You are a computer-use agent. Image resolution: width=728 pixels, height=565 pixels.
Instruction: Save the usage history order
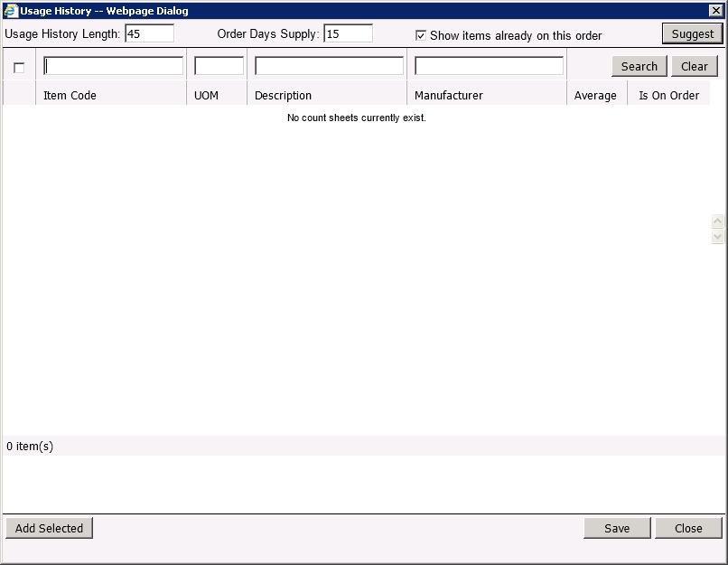[617, 528]
